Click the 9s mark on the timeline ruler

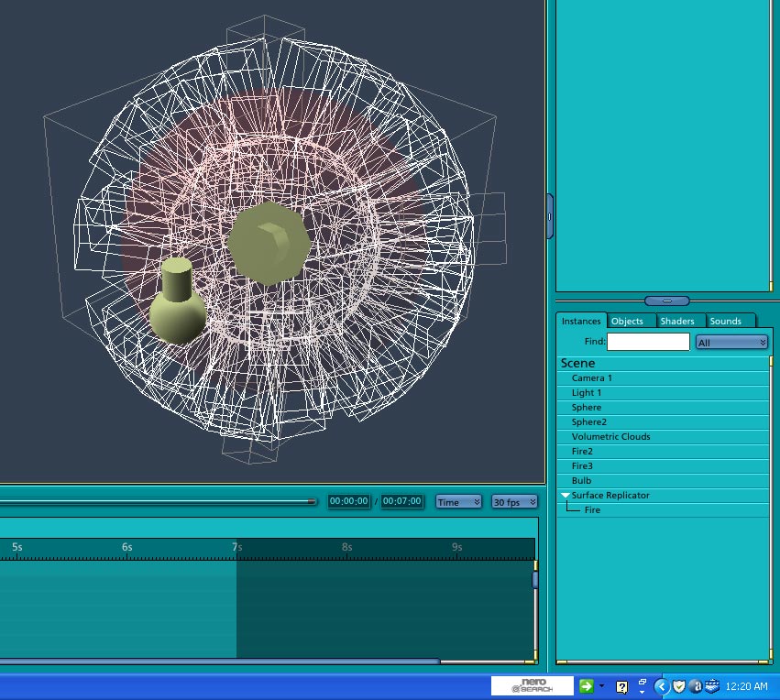pyautogui.click(x=456, y=547)
